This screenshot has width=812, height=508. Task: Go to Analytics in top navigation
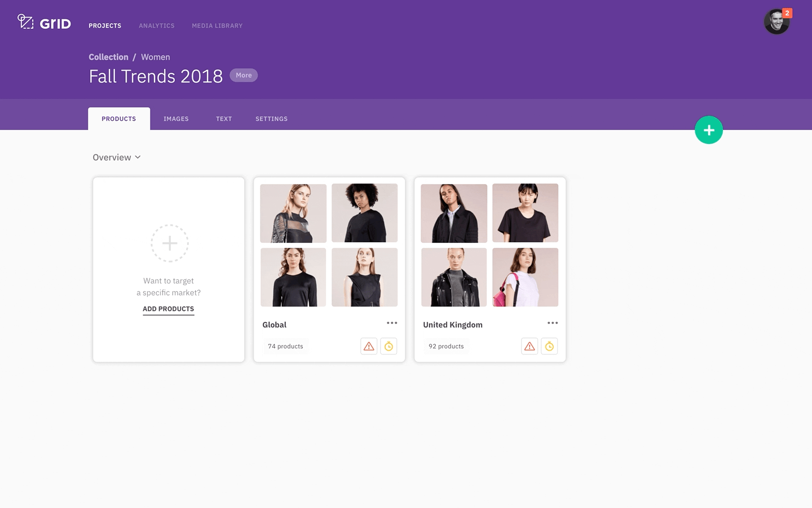(157, 25)
